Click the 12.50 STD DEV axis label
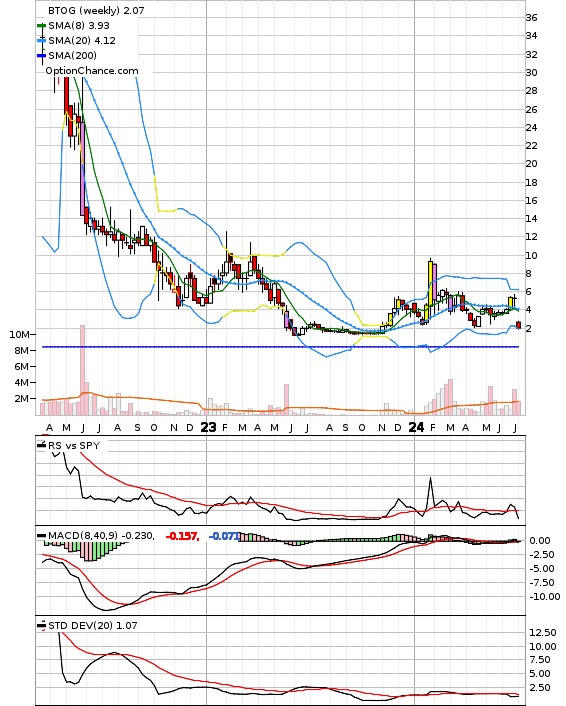 tap(543, 633)
